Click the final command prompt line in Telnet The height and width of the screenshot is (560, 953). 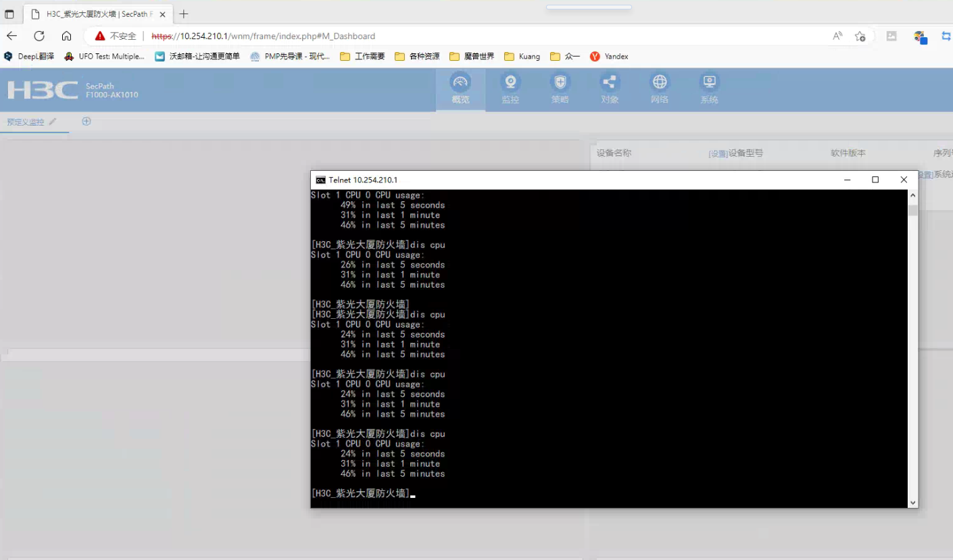(x=363, y=494)
